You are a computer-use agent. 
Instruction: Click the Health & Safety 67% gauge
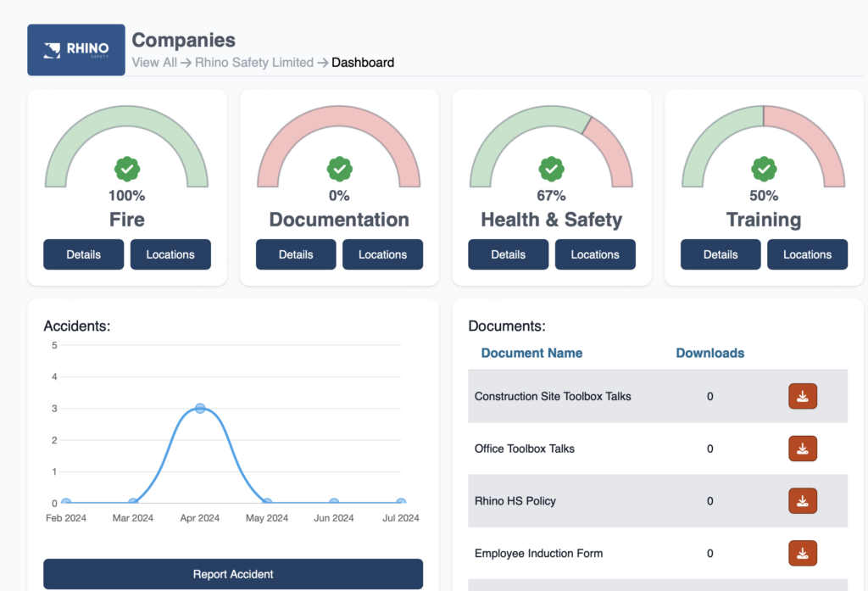point(551,116)
